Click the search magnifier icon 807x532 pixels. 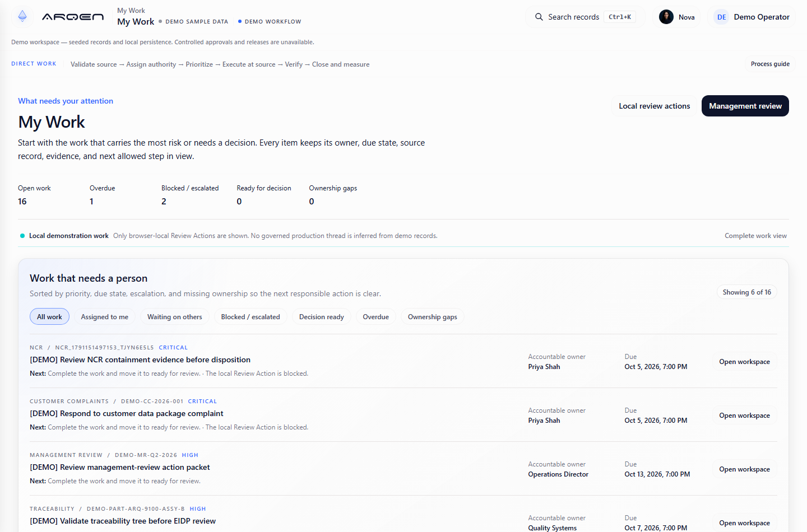click(539, 17)
